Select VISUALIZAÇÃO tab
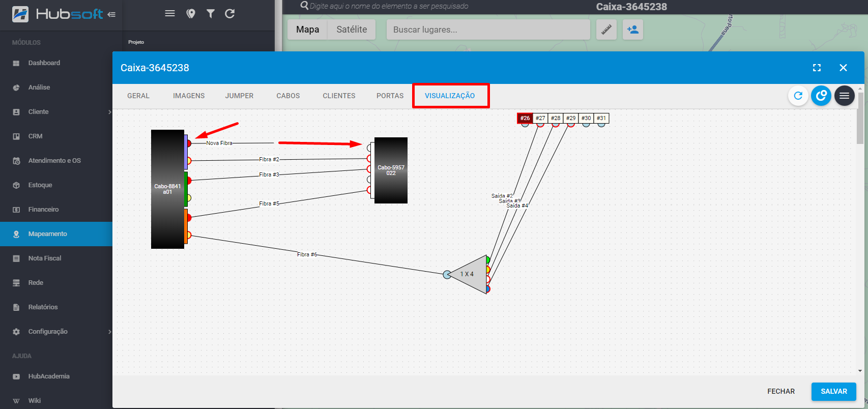868x409 pixels. (450, 96)
